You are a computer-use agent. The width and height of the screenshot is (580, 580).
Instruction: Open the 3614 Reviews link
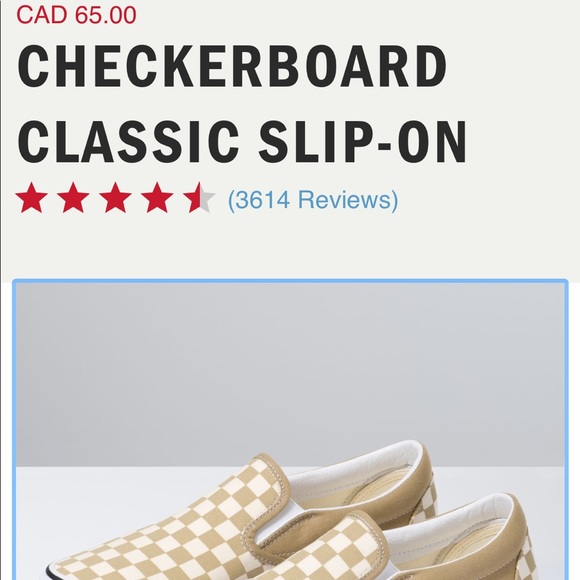[313, 200]
